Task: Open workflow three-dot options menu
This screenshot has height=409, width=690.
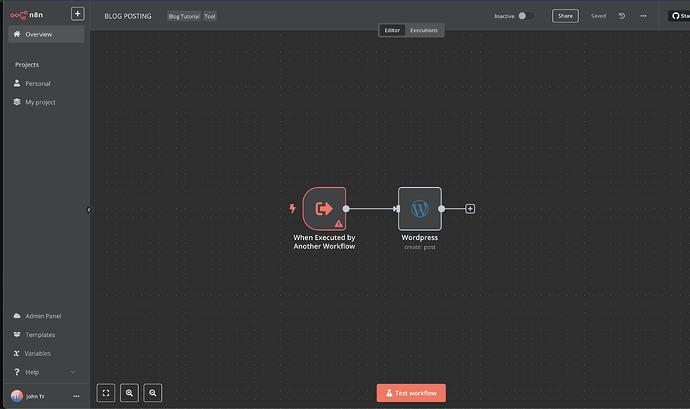Action: pos(643,16)
